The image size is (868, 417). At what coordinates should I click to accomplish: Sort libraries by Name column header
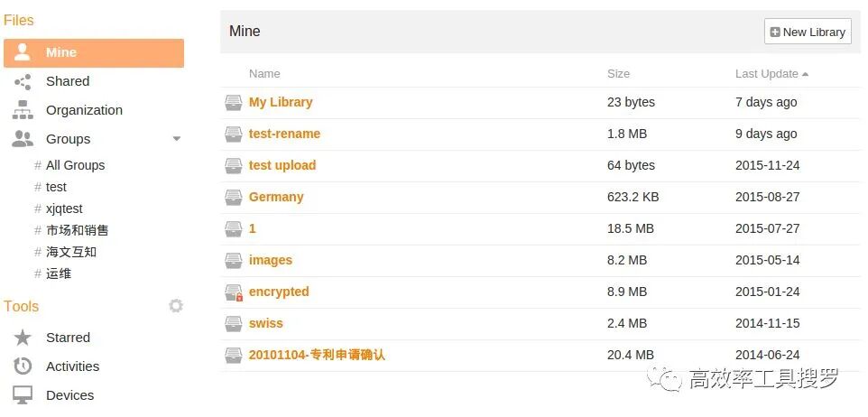point(264,74)
